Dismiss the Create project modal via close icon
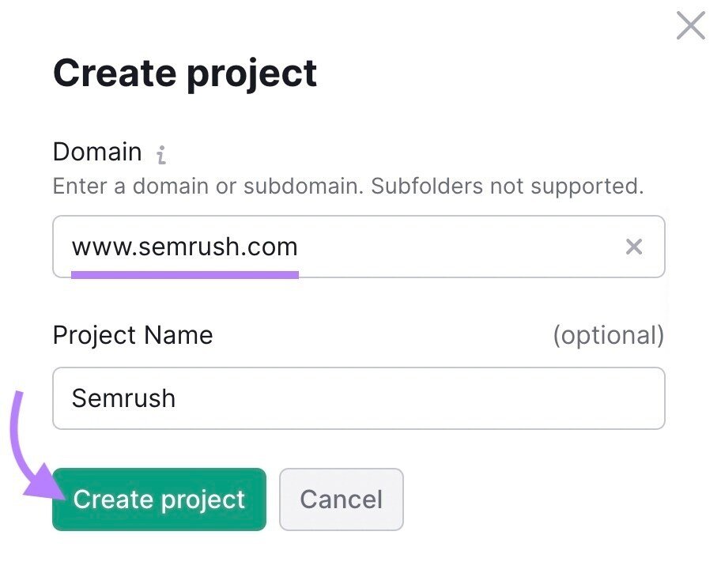 point(689,24)
